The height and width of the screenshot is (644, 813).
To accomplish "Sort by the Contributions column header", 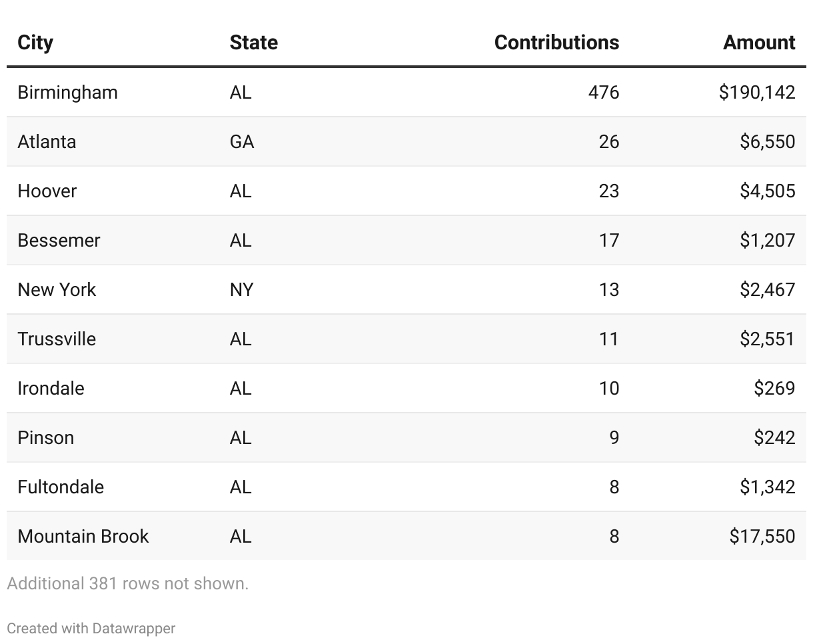I will pos(556,43).
